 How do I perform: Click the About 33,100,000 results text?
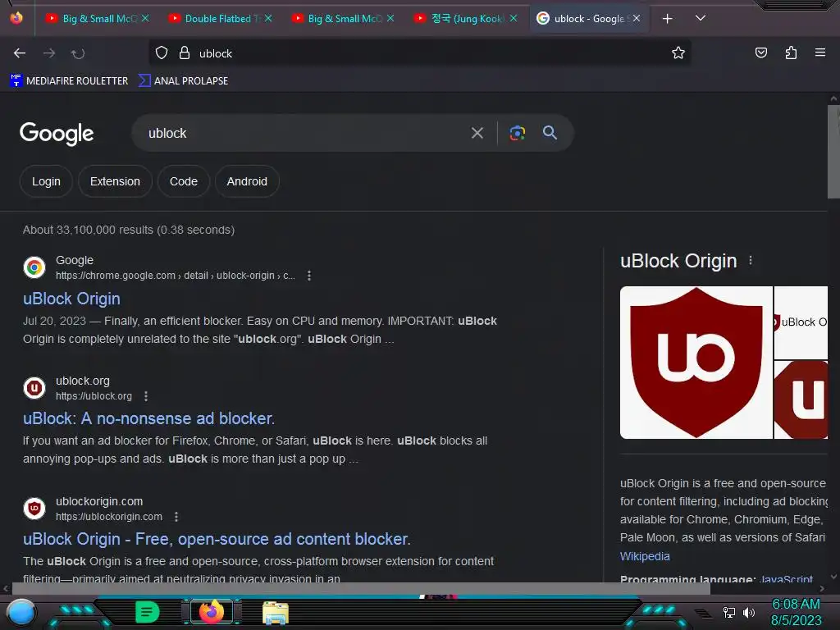129,230
